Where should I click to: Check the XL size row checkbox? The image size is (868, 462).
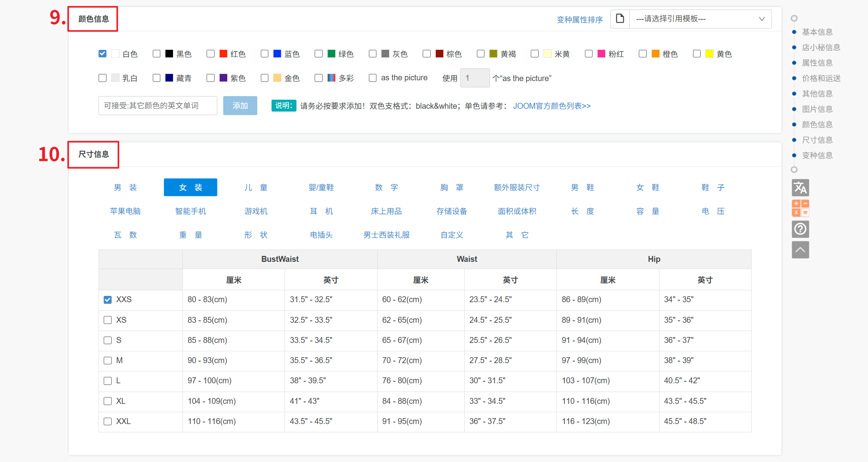(x=108, y=401)
